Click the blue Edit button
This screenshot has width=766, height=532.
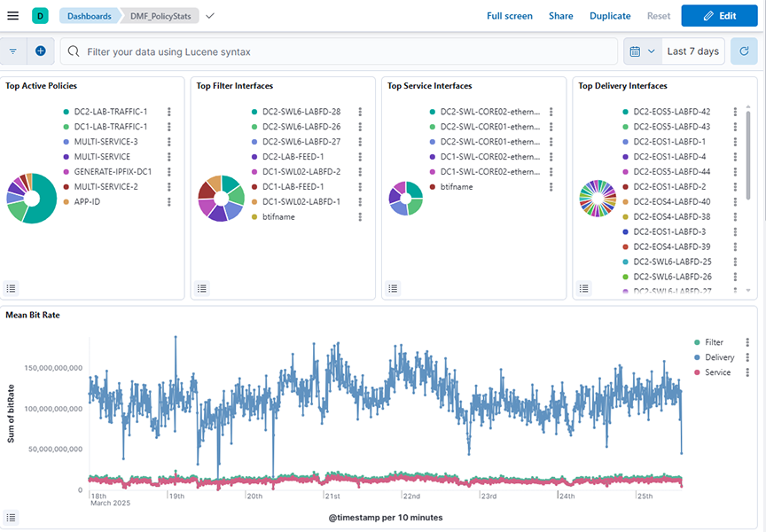coord(719,16)
